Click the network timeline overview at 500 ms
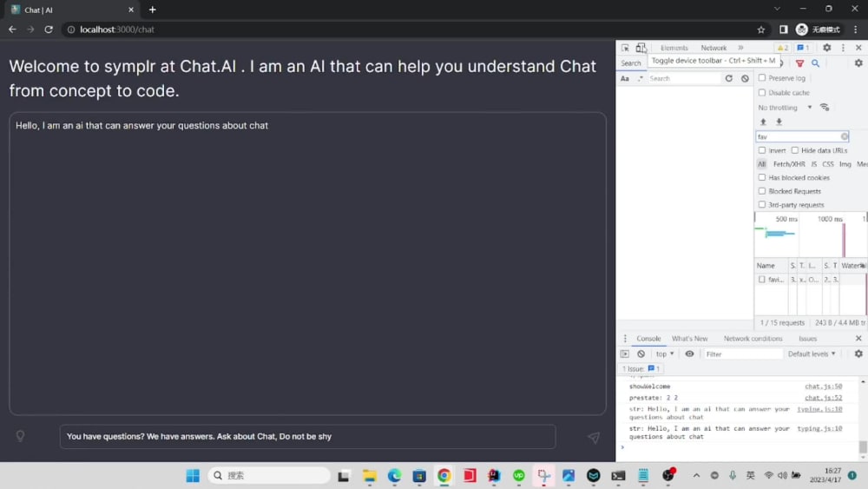This screenshot has width=868, height=489. [x=786, y=219]
